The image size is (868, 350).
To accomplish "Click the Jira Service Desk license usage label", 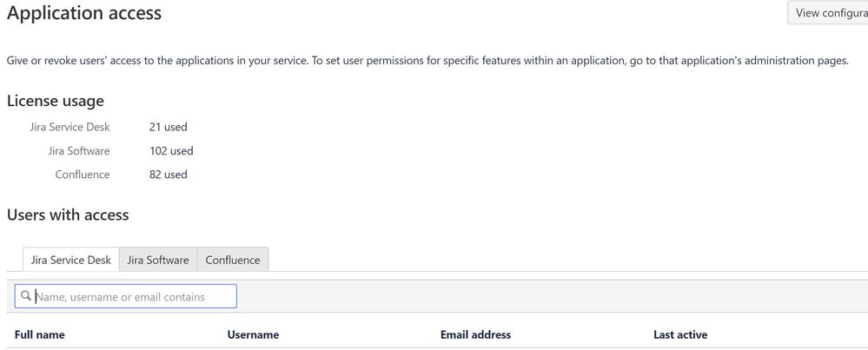I will click(70, 127).
